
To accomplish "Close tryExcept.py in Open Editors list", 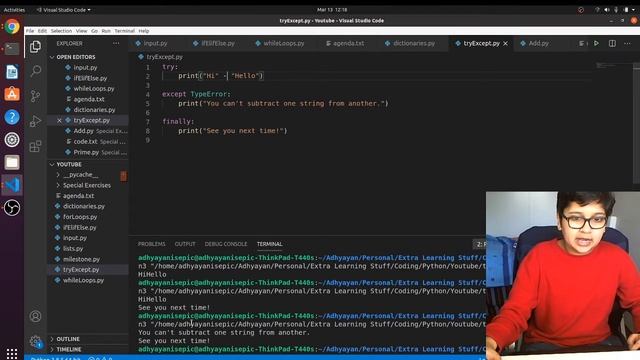I will point(59,120).
